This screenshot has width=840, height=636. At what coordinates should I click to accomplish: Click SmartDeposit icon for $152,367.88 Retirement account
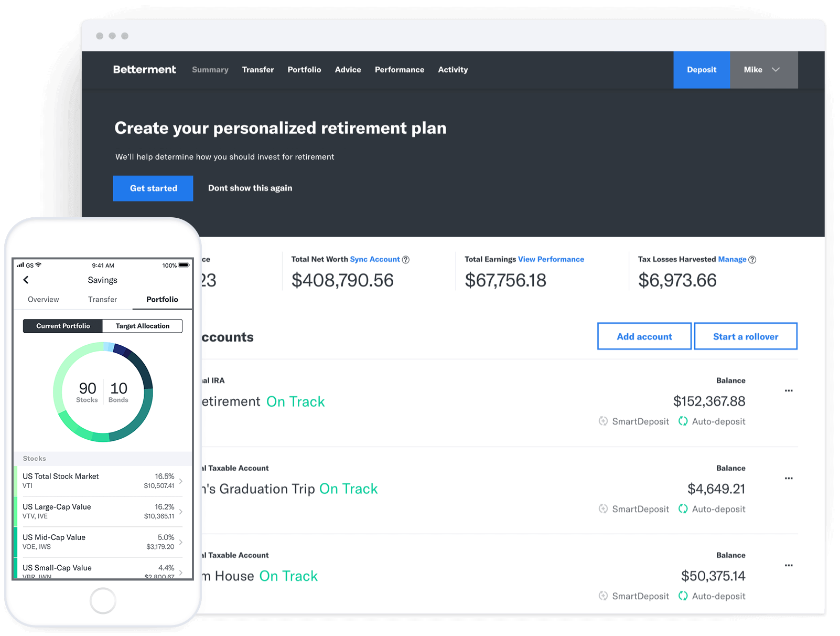click(x=604, y=421)
